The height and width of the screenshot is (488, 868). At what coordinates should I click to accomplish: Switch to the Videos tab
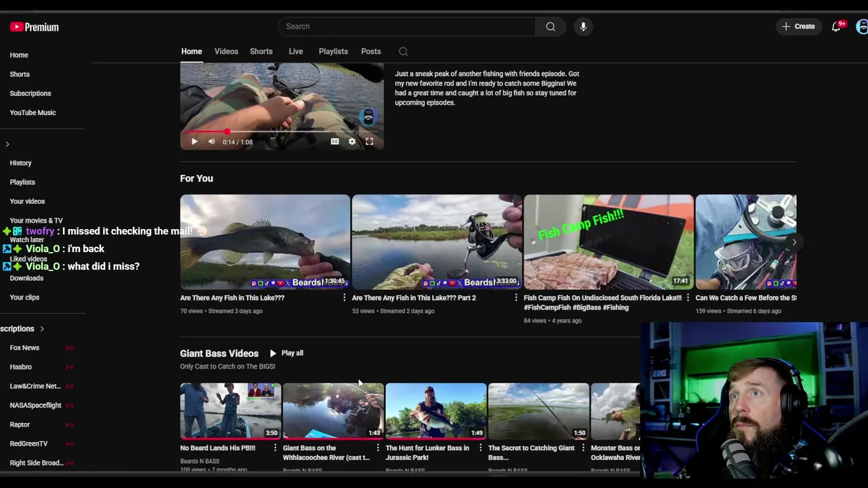[x=226, y=52]
